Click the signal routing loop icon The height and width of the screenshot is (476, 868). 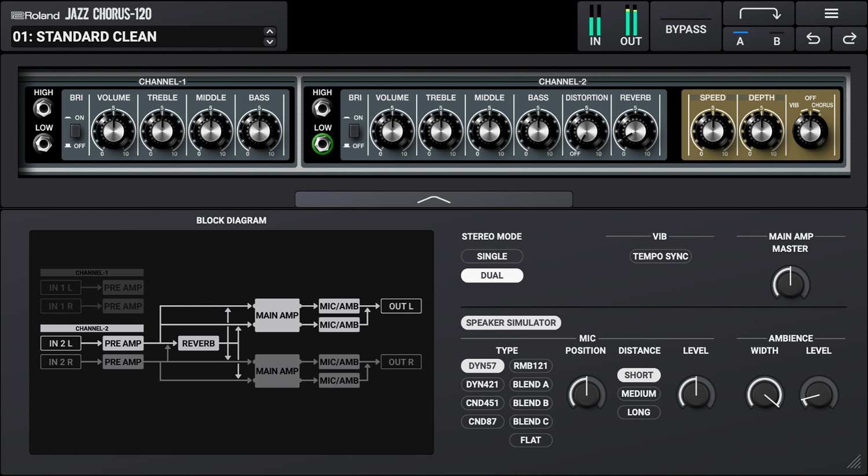coord(759,13)
